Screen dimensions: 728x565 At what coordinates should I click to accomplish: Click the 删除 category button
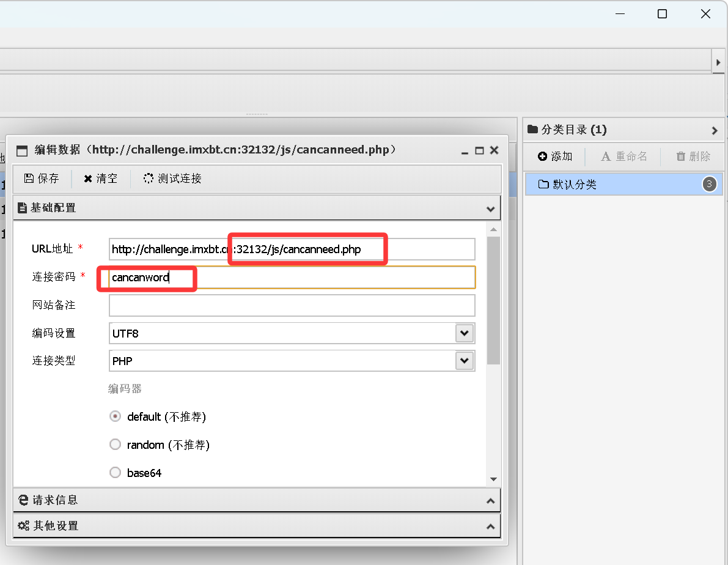point(693,157)
